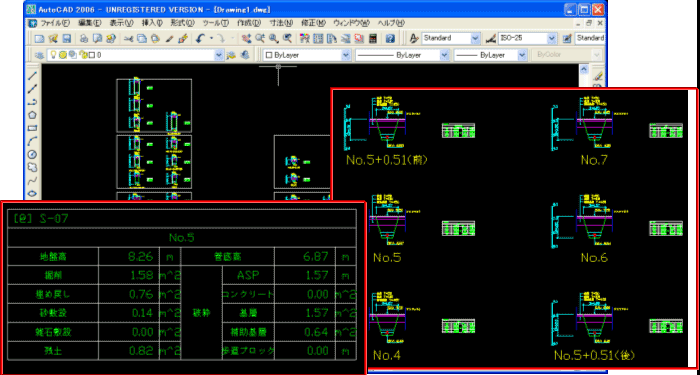Screen dimensions: 700x375
Task: Click the Save floppy disk icon
Action: point(67,38)
